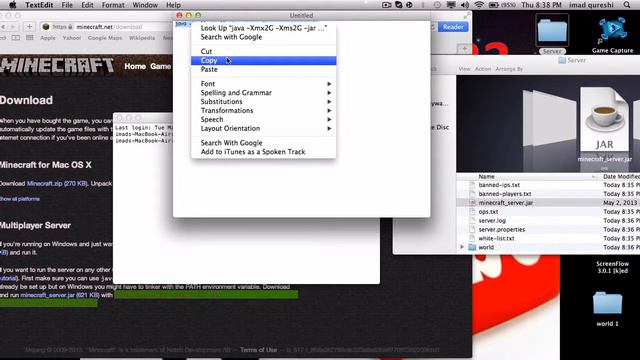This screenshot has width=640, height=360.
Task: Choose Cut in the context menu
Action: point(263,51)
